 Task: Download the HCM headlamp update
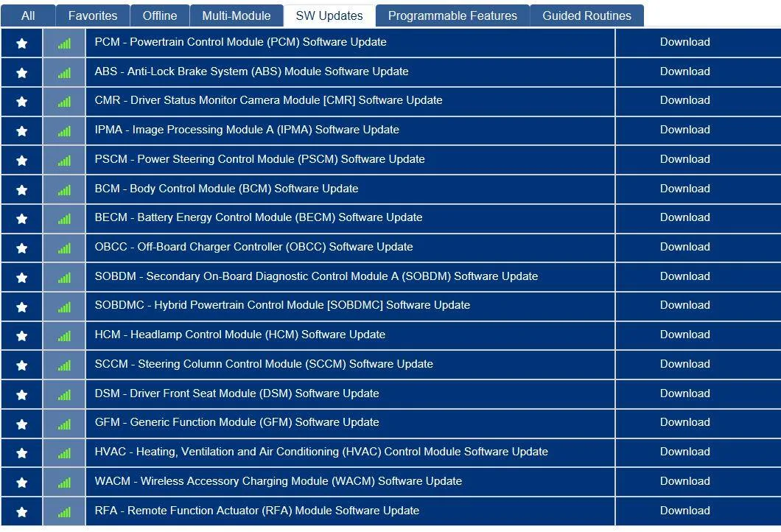pos(685,335)
